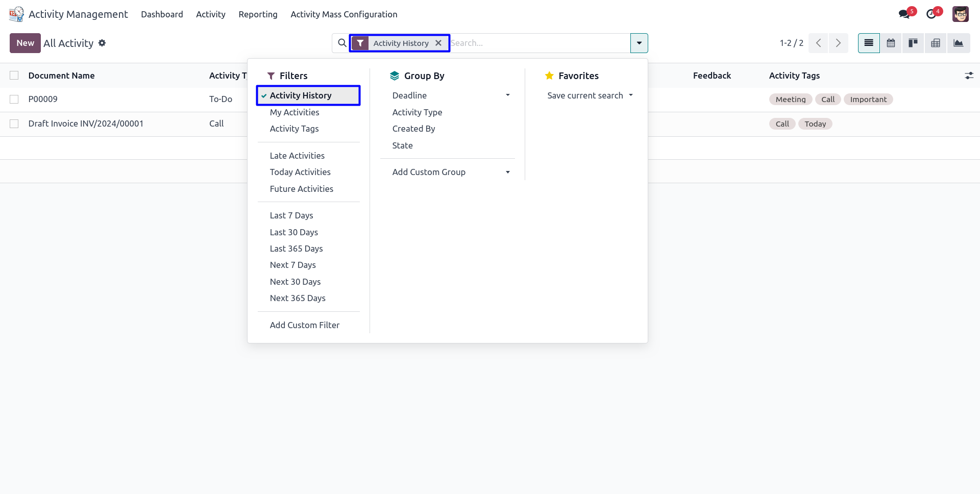Image resolution: width=980 pixels, height=494 pixels.
Task: Tick the select-all rows checkbox
Action: click(x=14, y=76)
